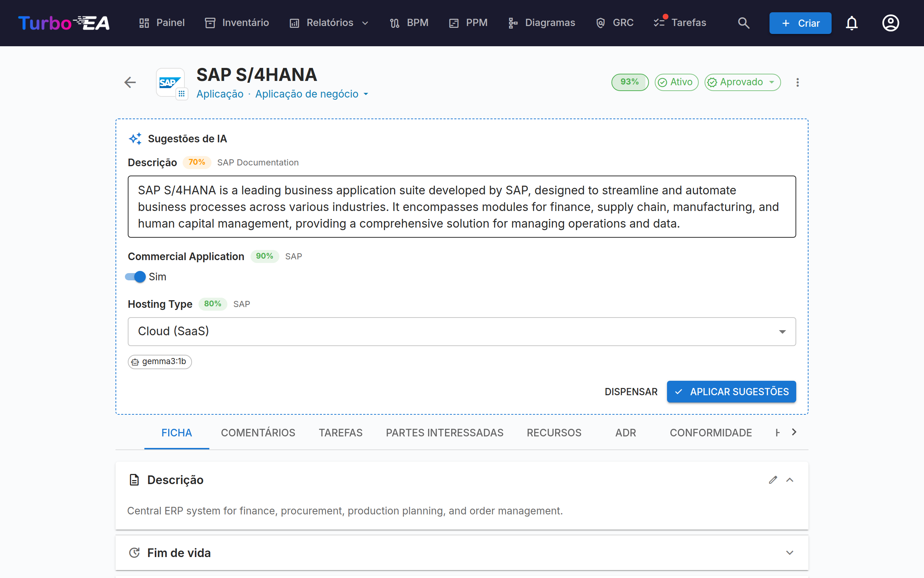Open the search magnifier icon
The height and width of the screenshot is (578, 924).
[744, 23]
